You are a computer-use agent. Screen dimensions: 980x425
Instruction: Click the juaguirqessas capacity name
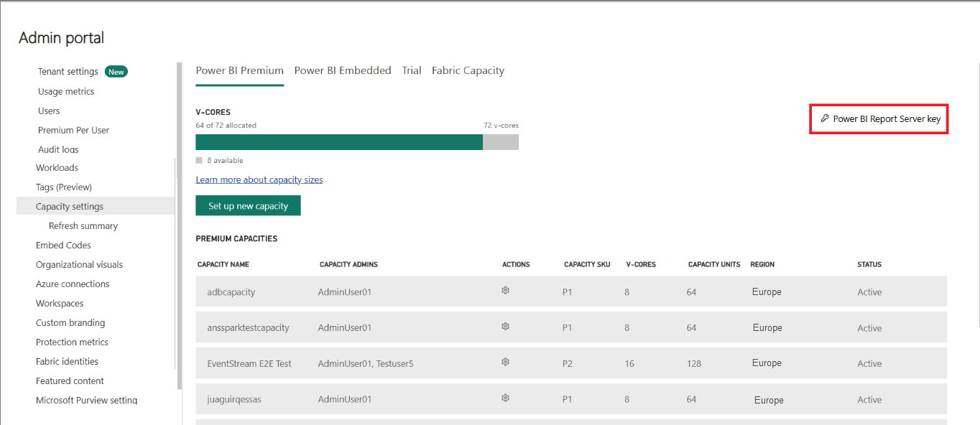point(234,399)
